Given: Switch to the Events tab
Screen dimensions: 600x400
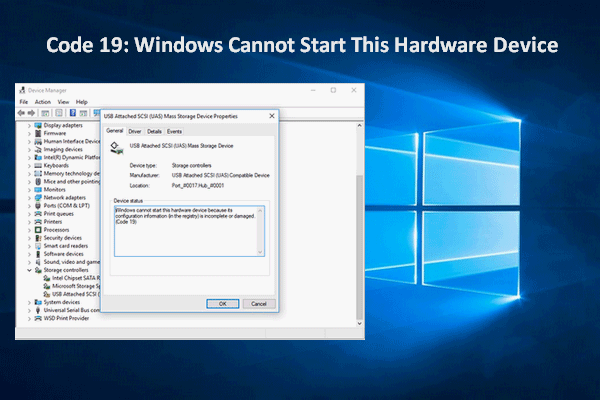Looking at the screenshot, I should click(x=174, y=131).
